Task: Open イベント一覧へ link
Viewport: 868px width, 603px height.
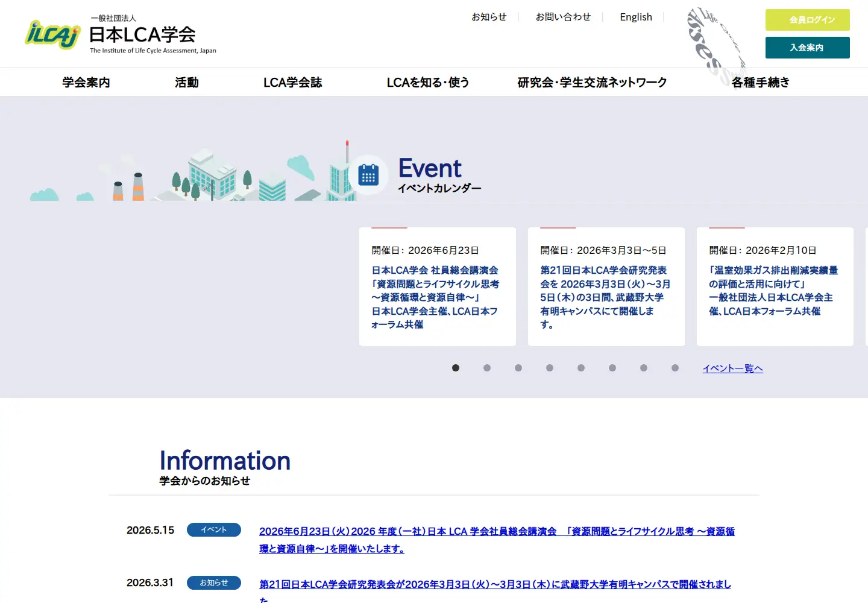Action: pos(732,368)
